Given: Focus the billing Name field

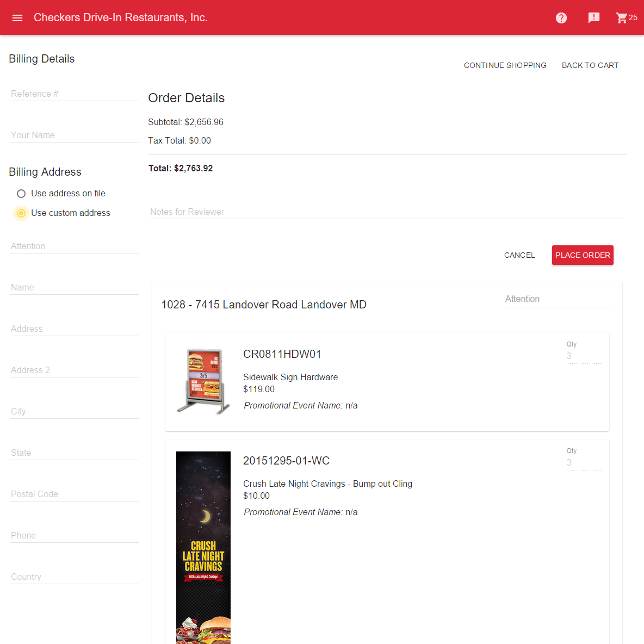Looking at the screenshot, I should [x=75, y=288].
